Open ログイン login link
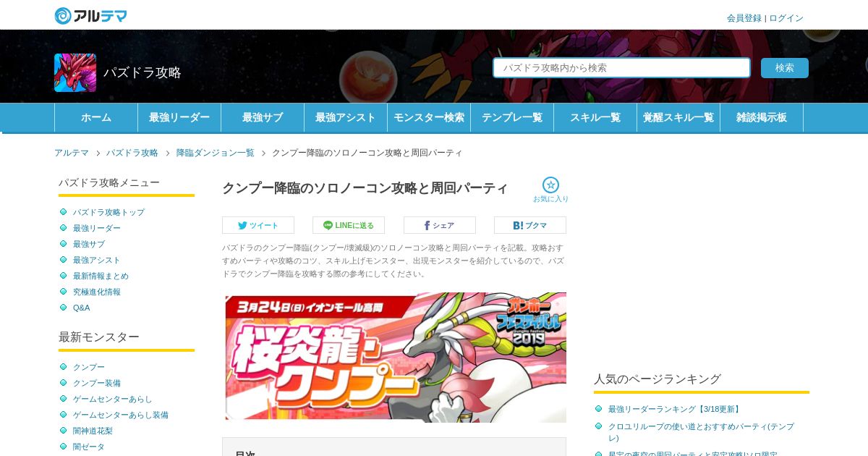 [x=786, y=18]
